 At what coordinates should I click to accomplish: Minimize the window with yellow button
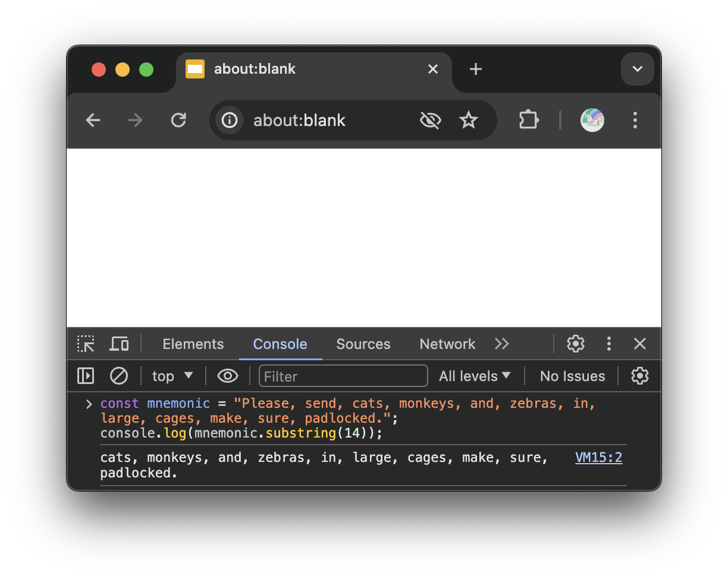[123, 70]
